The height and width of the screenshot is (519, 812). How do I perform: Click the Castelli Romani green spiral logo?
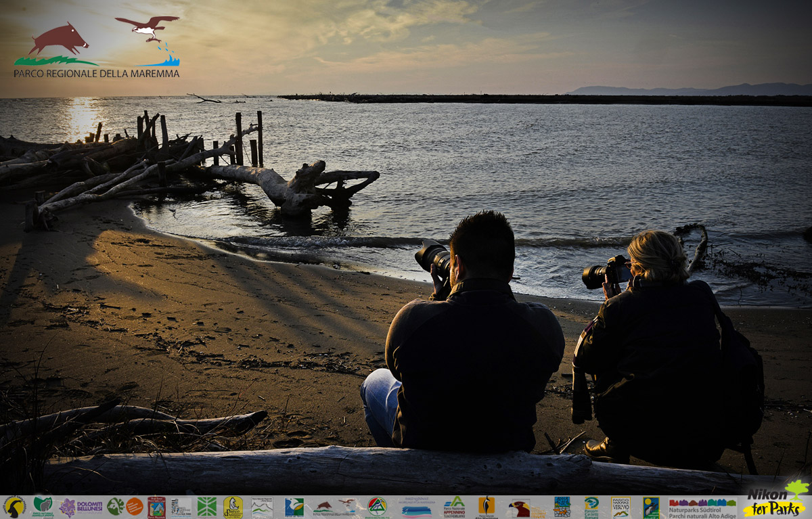click(x=591, y=507)
